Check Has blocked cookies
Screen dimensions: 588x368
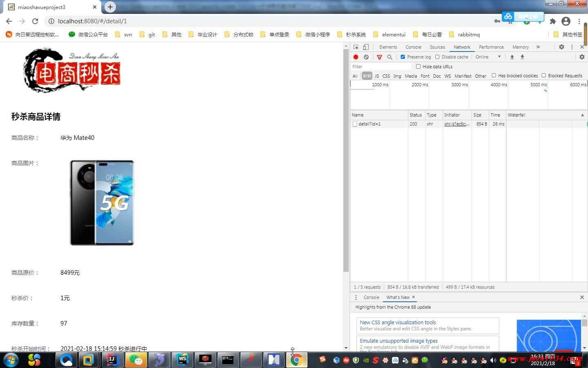click(x=494, y=75)
